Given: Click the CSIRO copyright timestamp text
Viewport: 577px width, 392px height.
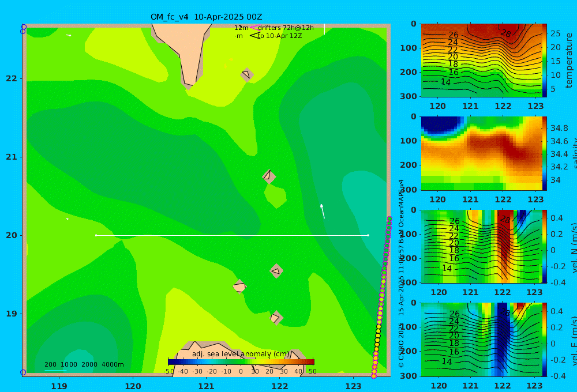Looking at the screenshot, I should [401, 274].
